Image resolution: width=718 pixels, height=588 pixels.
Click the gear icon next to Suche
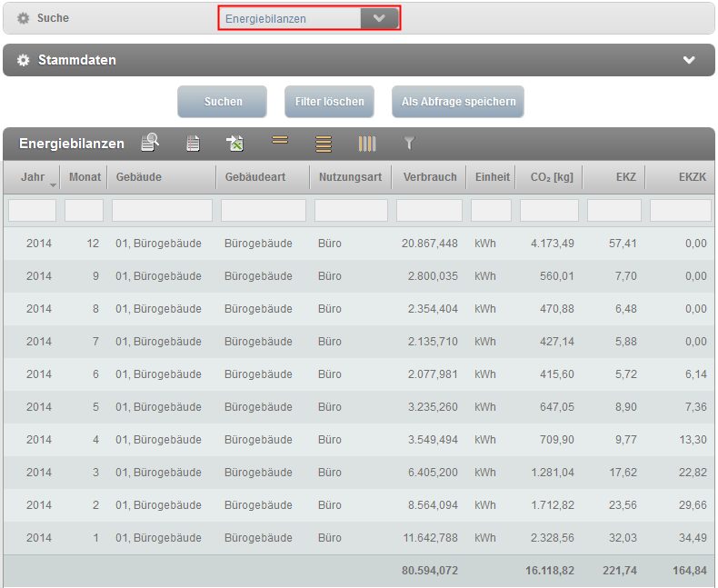point(24,18)
